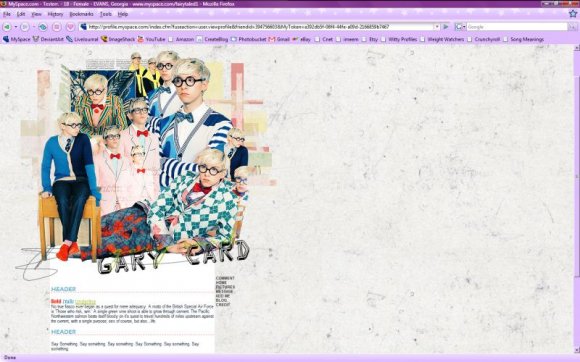Click the pink Stop loading button
The image size is (580, 362).
57,27
